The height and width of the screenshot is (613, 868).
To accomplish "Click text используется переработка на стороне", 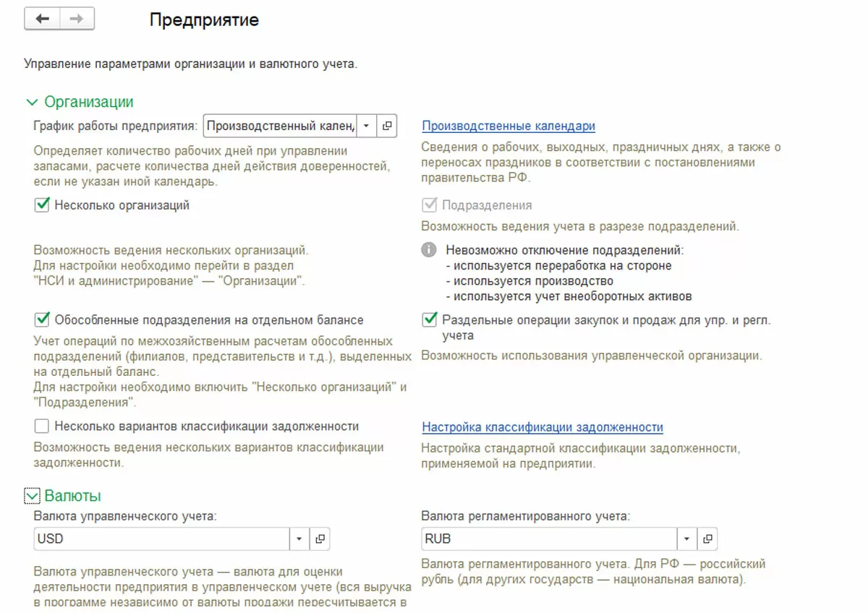I will [x=558, y=265].
